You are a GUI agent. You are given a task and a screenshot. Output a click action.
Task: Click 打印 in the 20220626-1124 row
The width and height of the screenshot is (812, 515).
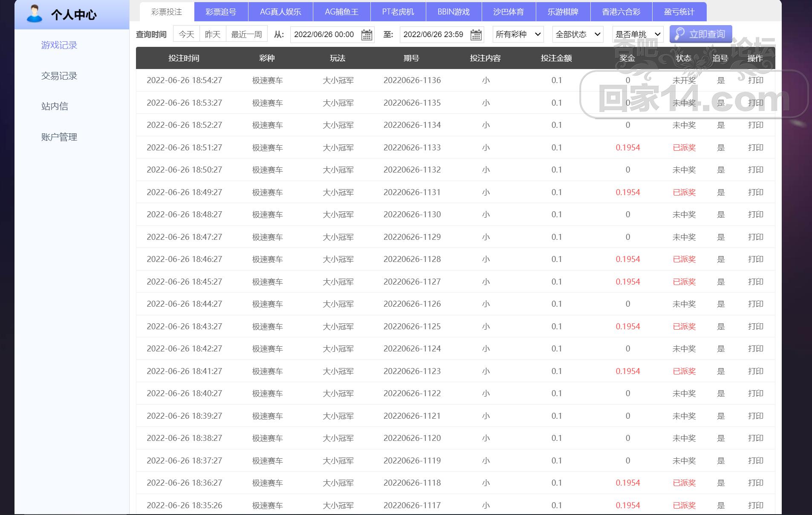click(755, 348)
